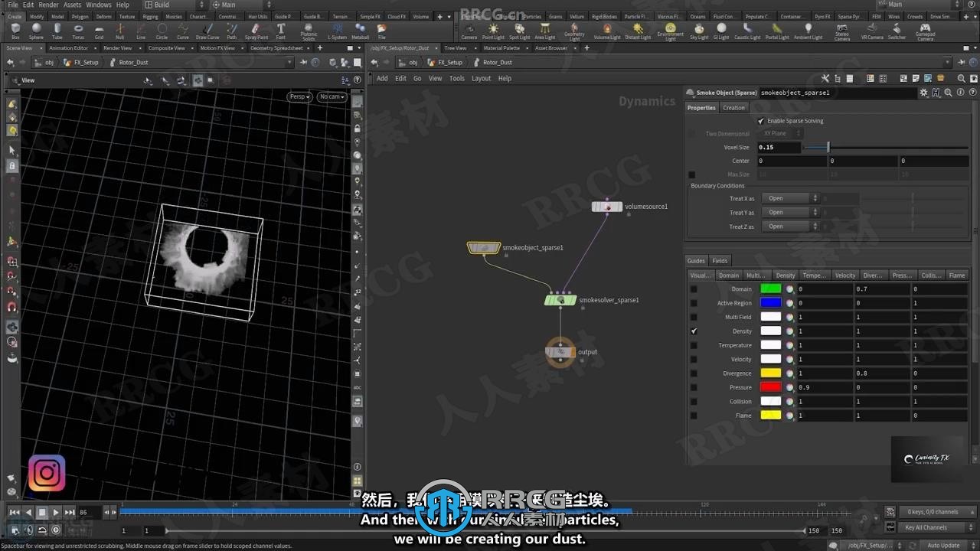Turn on the Velocity guide checkbox
980x551 pixels.
click(x=694, y=359)
